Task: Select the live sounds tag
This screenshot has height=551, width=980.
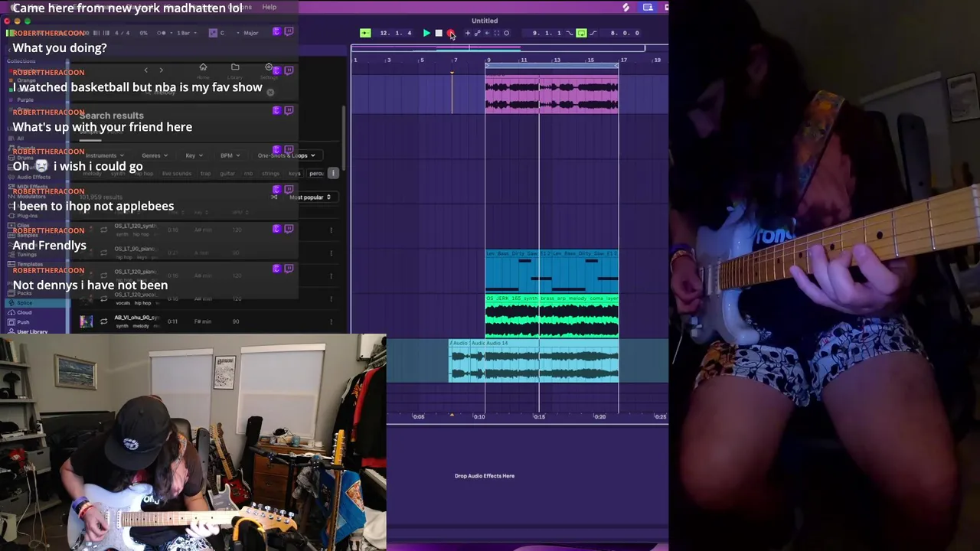Action: (177, 174)
